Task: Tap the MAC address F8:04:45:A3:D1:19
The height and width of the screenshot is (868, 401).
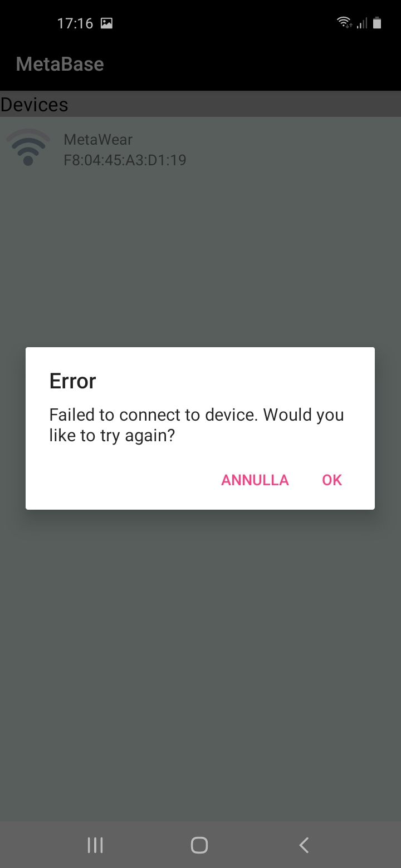Action: click(x=125, y=160)
